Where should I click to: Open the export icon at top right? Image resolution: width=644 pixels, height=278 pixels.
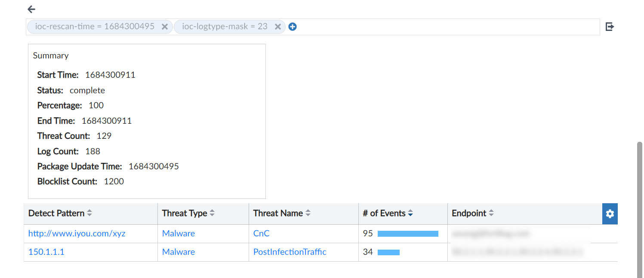point(610,26)
